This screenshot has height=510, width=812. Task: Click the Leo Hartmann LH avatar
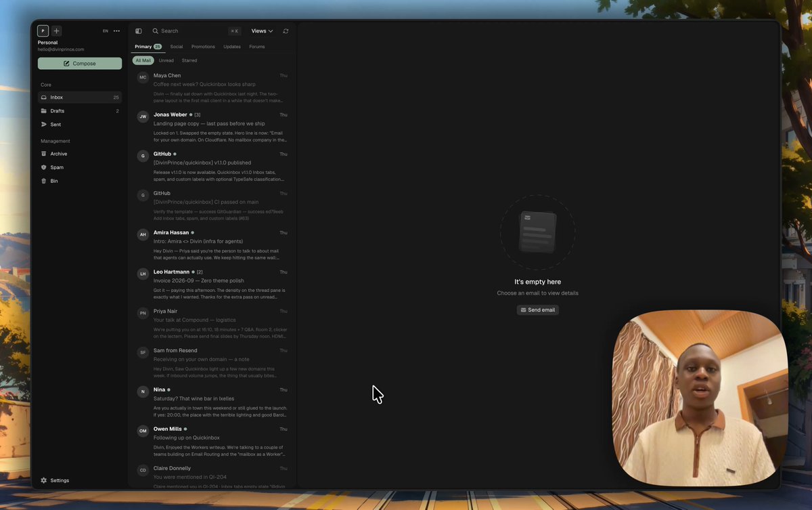(143, 274)
